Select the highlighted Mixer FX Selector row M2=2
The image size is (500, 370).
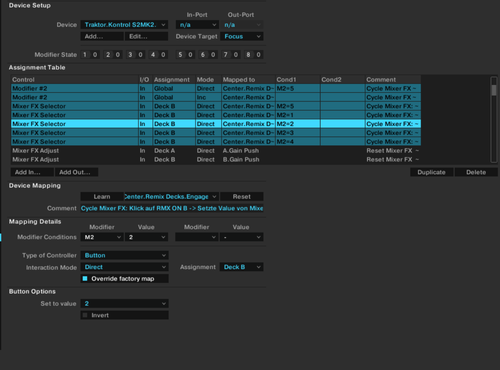coord(216,124)
